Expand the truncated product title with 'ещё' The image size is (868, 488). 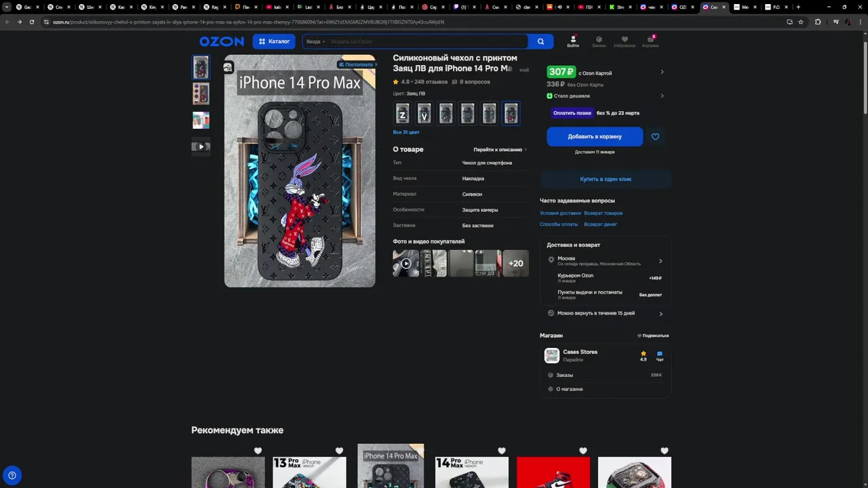point(524,69)
